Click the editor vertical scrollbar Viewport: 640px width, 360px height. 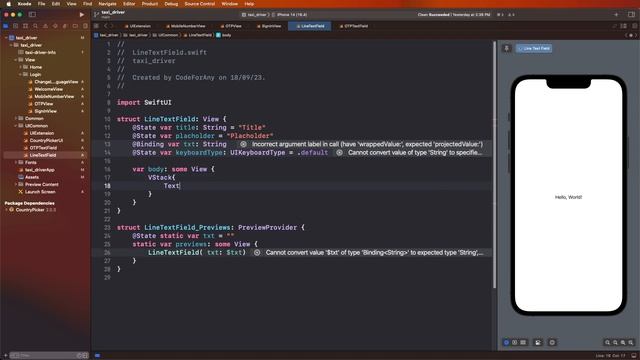(x=495, y=163)
